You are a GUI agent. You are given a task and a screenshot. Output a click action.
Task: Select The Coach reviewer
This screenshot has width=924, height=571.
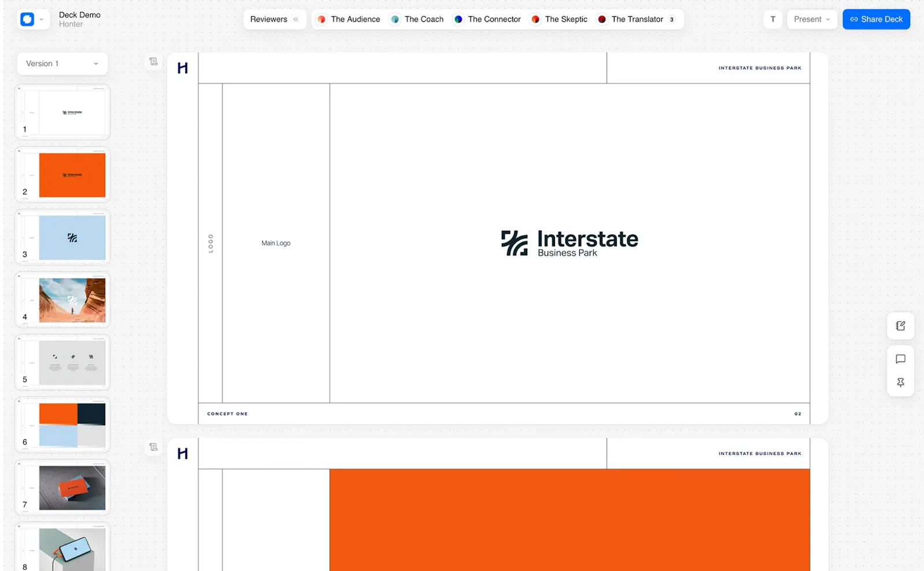pyautogui.click(x=418, y=19)
